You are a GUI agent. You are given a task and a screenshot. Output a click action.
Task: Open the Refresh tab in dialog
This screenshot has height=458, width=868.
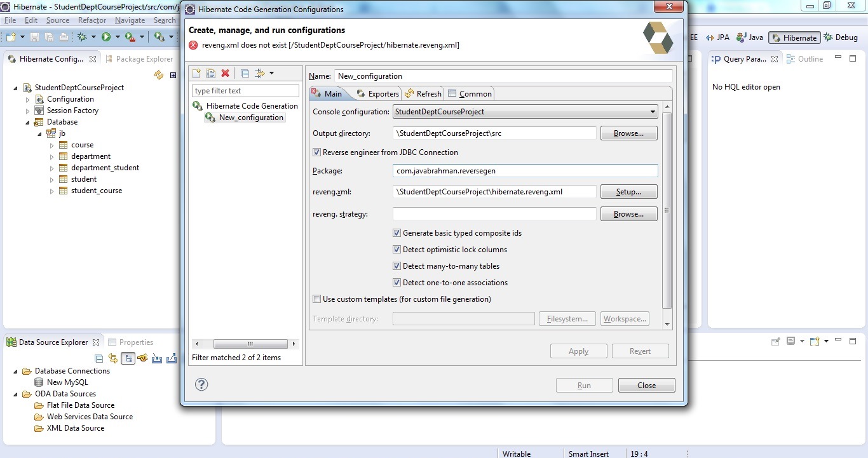423,94
